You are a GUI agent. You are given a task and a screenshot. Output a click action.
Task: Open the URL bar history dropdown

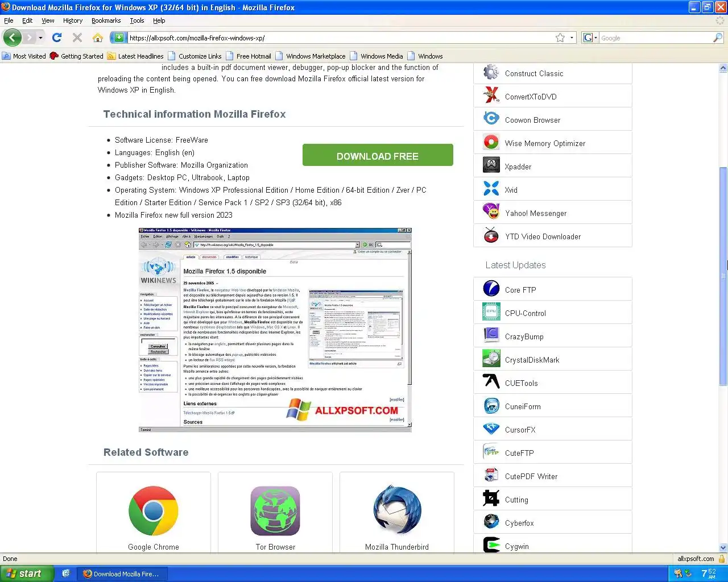pos(572,38)
